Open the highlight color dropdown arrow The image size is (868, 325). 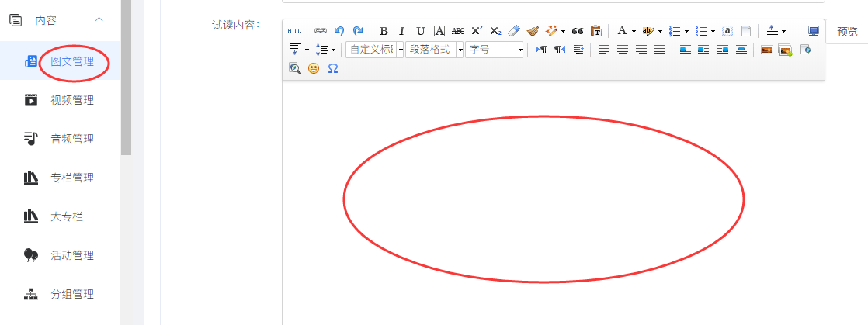point(660,32)
